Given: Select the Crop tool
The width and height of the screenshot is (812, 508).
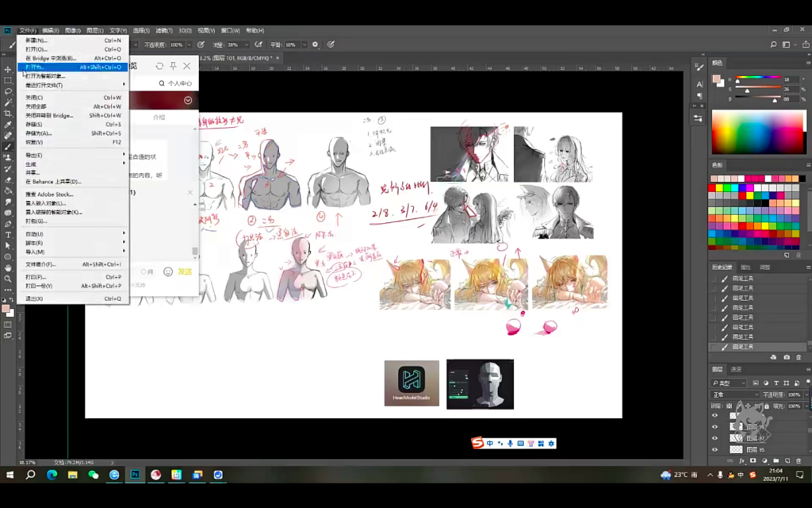Looking at the screenshot, I should tap(8, 114).
